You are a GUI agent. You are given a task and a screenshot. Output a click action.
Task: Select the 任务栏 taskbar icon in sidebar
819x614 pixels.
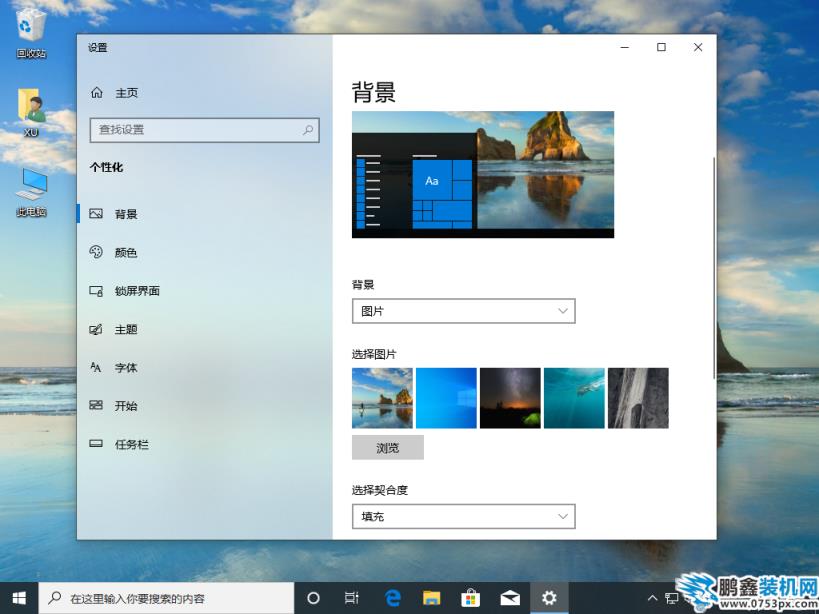tap(96, 444)
